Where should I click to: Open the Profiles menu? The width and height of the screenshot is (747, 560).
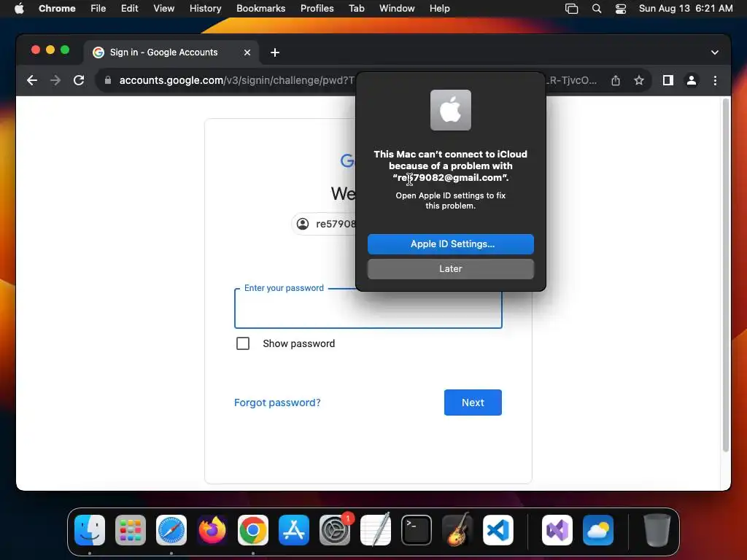pos(317,9)
